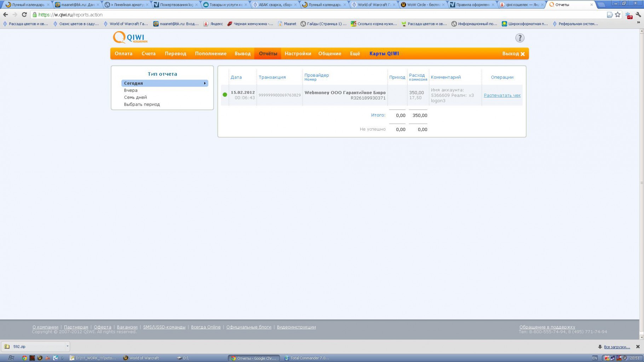Close the Отчеты browser tab
The image size is (644, 362).
coord(591,5)
